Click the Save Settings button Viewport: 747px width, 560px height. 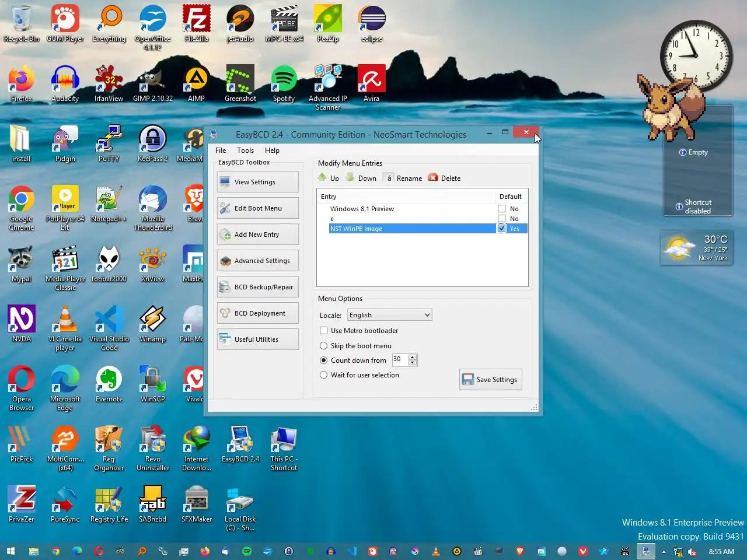[x=490, y=380]
